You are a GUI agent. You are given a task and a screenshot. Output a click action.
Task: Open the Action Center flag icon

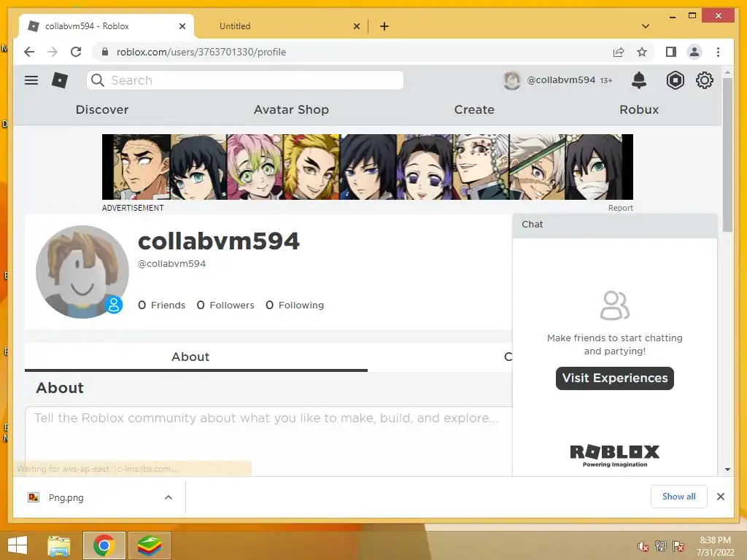click(678, 546)
